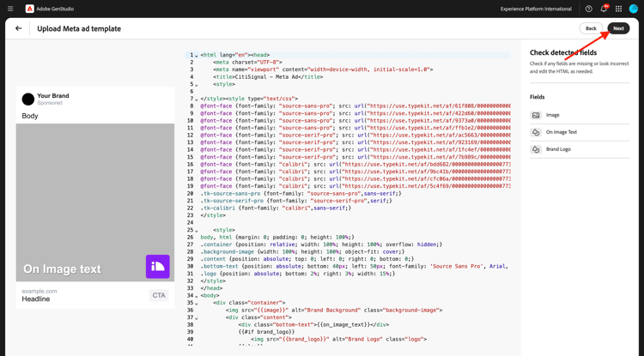Click the 'Fields' section label

point(538,97)
